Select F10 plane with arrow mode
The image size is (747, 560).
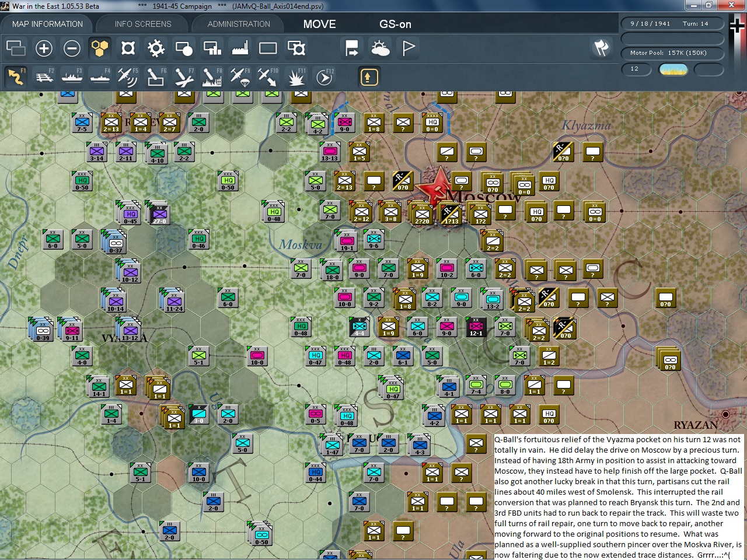pos(268,76)
